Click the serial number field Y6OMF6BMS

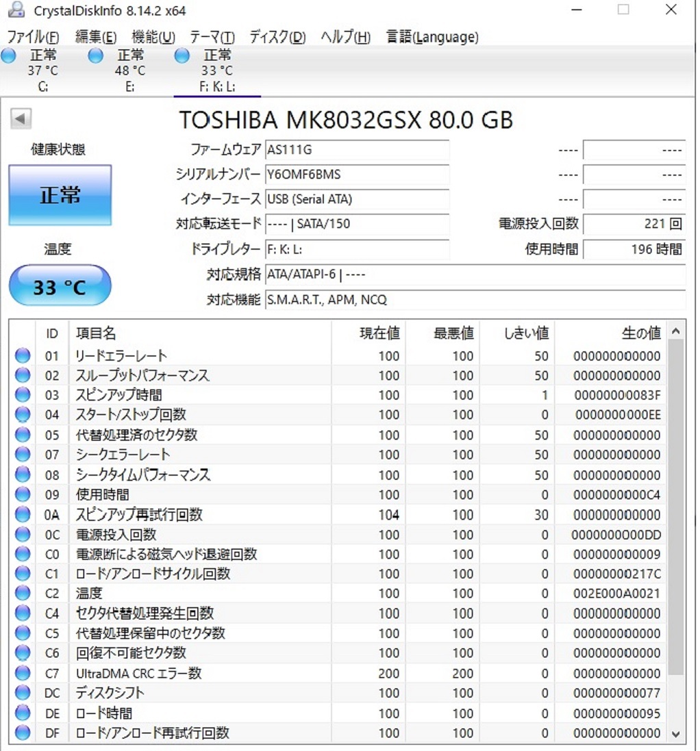coord(357,175)
